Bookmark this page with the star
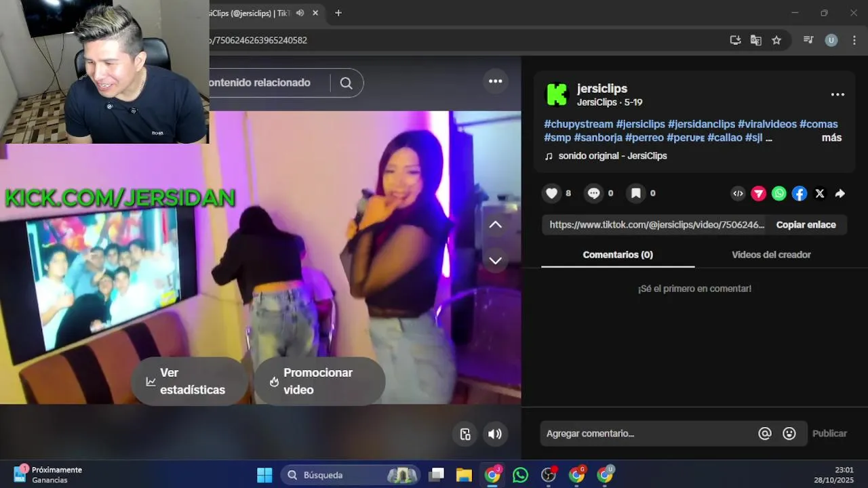The width and height of the screenshot is (868, 488). (x=776, y=40)
